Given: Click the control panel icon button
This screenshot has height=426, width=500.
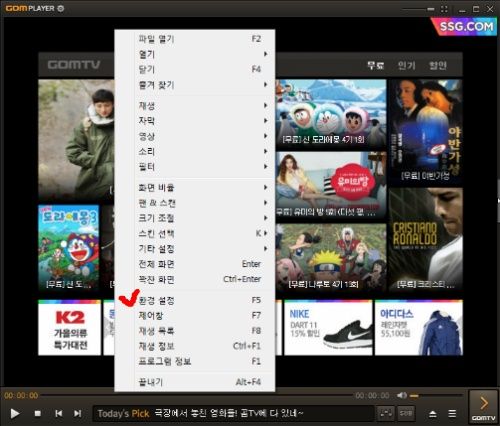Looking at the screenshot, I should (x=386, y=413).
